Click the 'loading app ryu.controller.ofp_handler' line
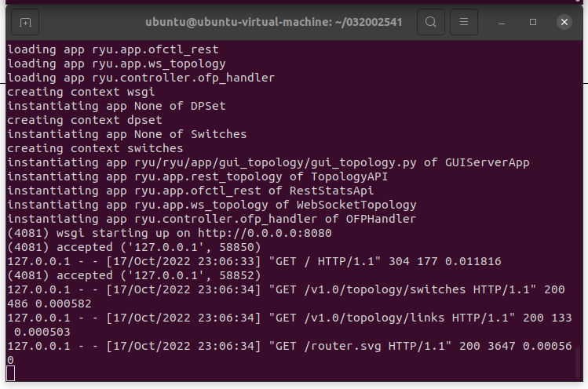588x389 pixels. 141,78
